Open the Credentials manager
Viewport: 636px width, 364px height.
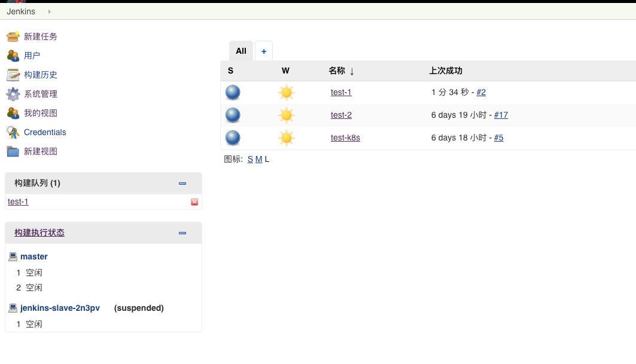coord(44,132)
